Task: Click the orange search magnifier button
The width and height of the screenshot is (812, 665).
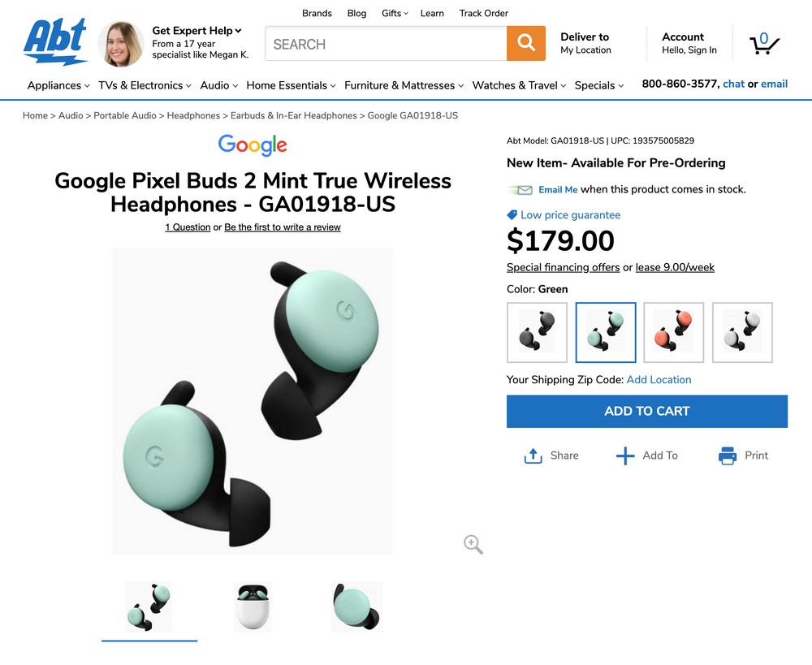Action: (x=525, y=43)
